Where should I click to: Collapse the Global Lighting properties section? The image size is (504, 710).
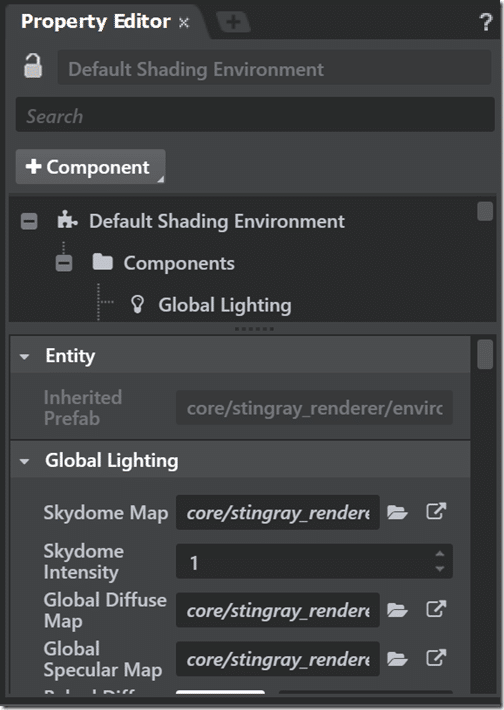tap(24, 461)
